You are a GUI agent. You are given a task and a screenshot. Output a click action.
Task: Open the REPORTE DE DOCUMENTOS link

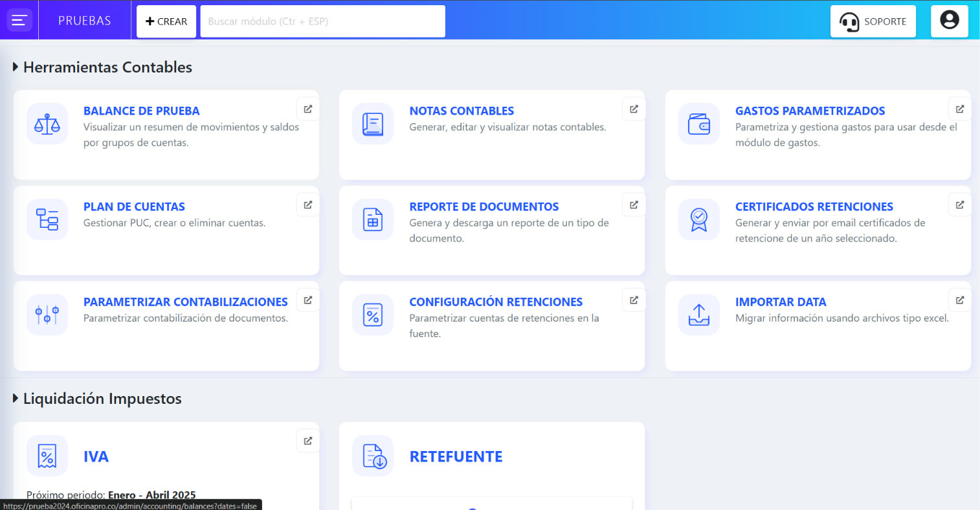(484, 206)
